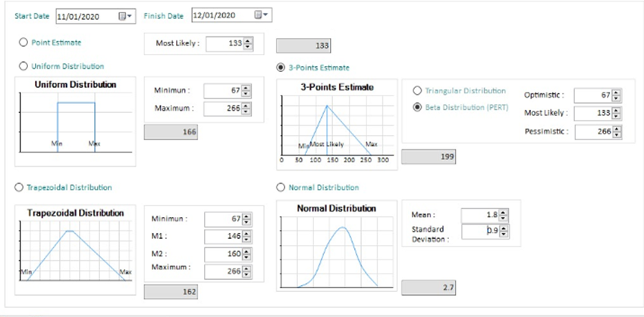This screenshot has height=317, width=644.
Task: Select the Uniform Distribution radio button
Action: coord(24,66)
